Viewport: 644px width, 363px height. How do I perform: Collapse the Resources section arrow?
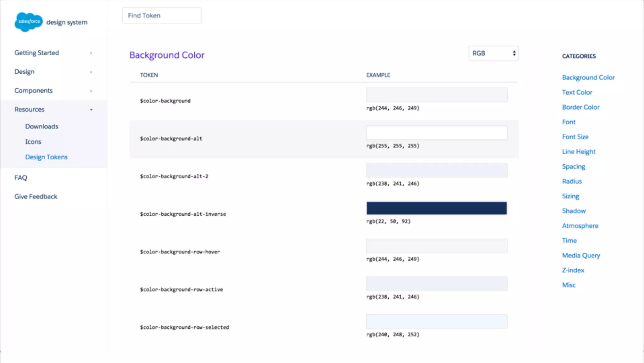click(x=91, y=110)
